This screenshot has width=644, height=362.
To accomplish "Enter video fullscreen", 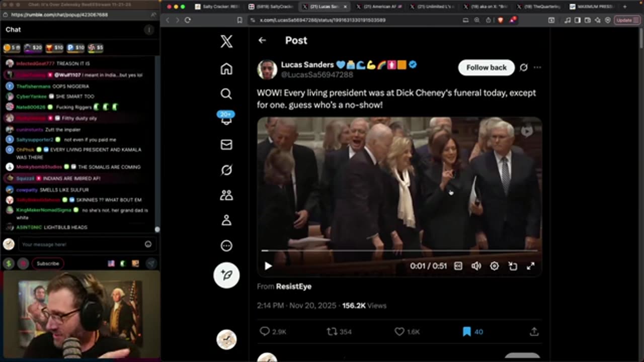I will (531, 266).
